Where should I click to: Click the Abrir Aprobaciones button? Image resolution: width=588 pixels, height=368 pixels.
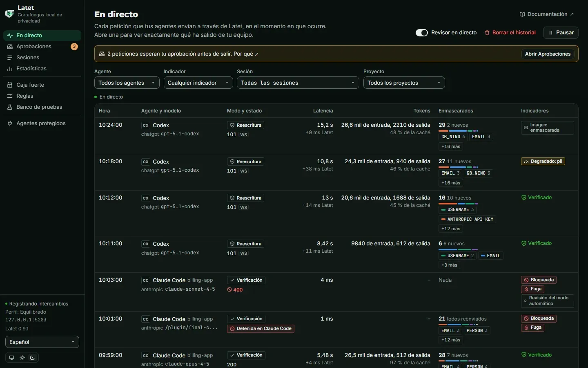coord(548,54)
